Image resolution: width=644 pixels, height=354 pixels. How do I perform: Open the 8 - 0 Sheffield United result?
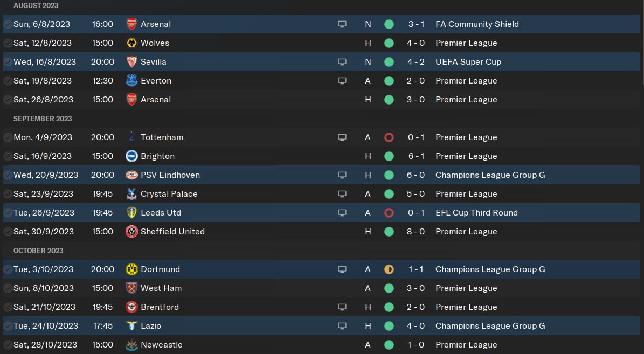pos(416,232)
